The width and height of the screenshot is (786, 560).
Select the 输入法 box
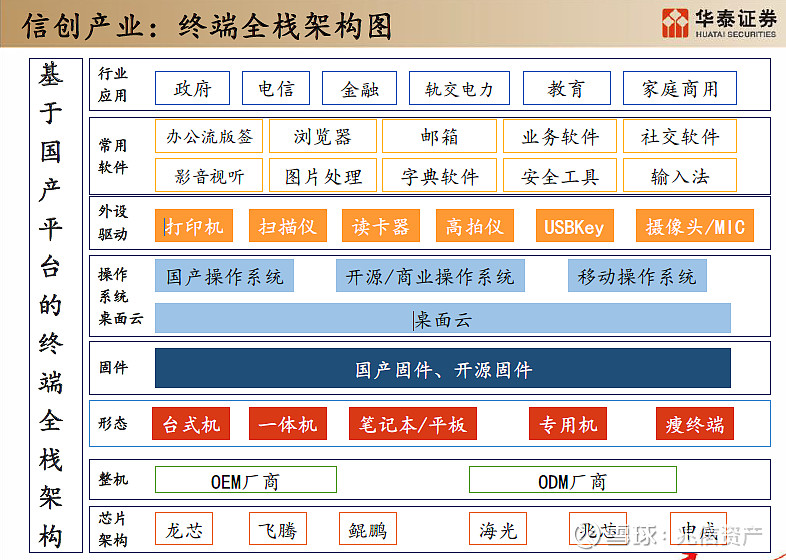[x=680, y=175]
